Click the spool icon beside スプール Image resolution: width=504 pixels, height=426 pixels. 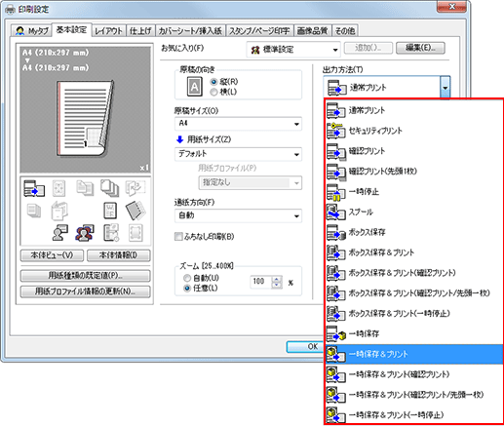(335, 212)
